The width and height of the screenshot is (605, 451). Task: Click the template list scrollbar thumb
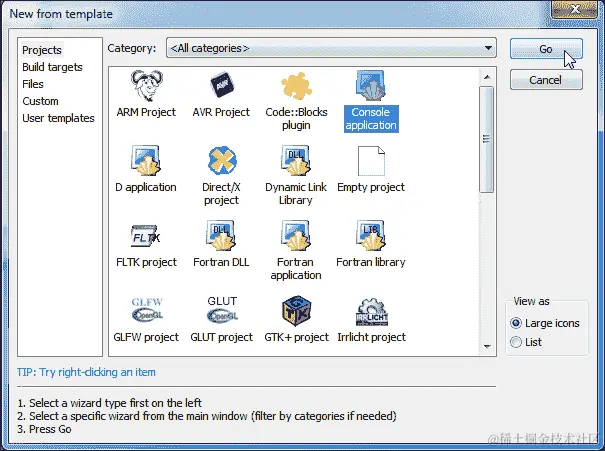[x=486, y=139]
